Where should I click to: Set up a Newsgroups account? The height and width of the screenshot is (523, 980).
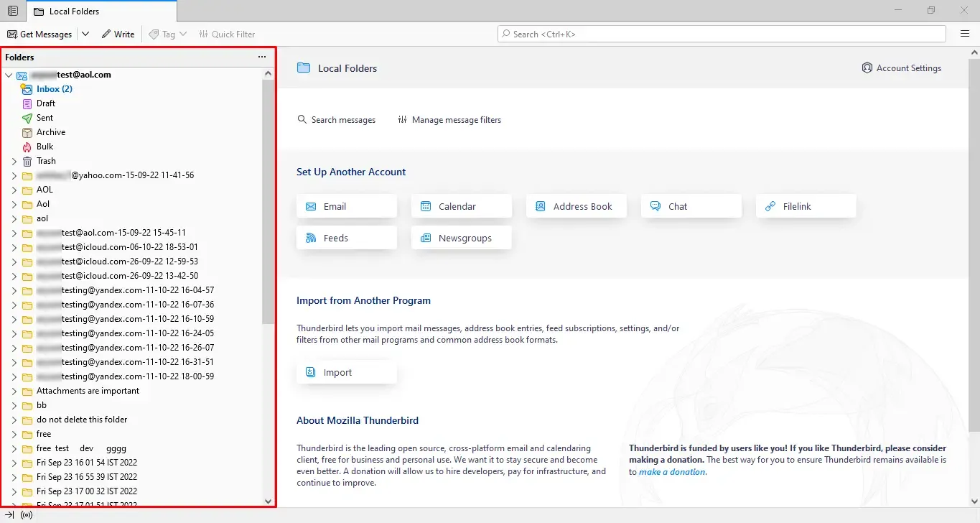coord(462,238)
